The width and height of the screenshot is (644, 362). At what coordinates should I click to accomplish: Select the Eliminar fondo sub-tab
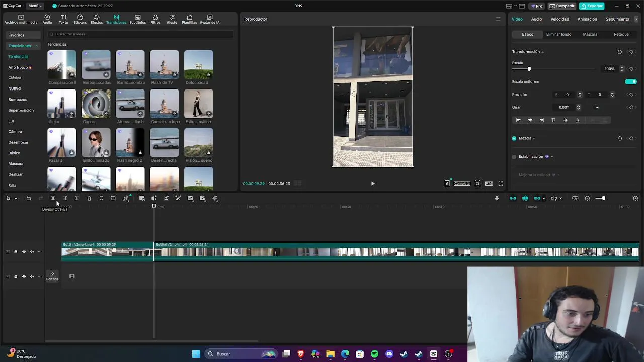point(558,34)
